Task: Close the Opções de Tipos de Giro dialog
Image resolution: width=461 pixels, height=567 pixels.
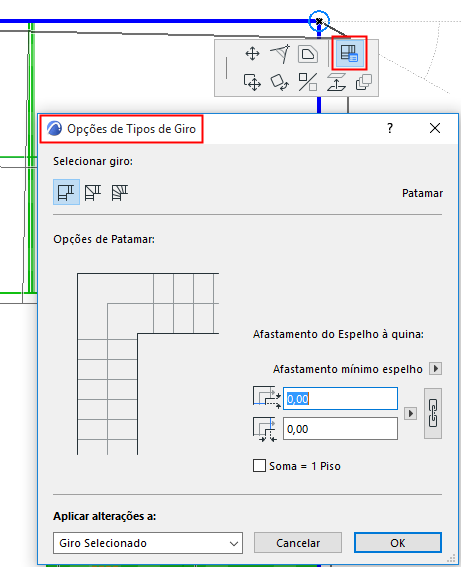Action: (435, 128)
